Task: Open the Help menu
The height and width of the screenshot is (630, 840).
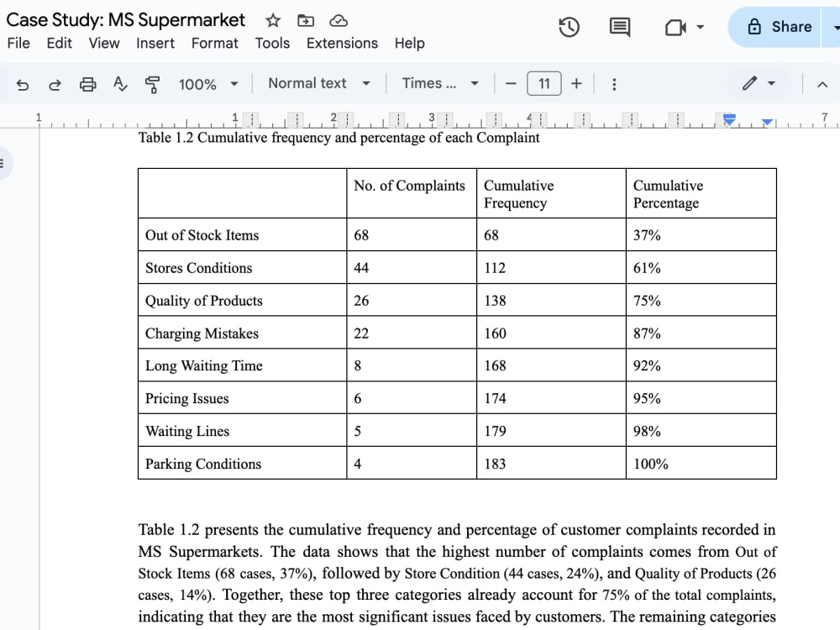Action: [410, 44]
